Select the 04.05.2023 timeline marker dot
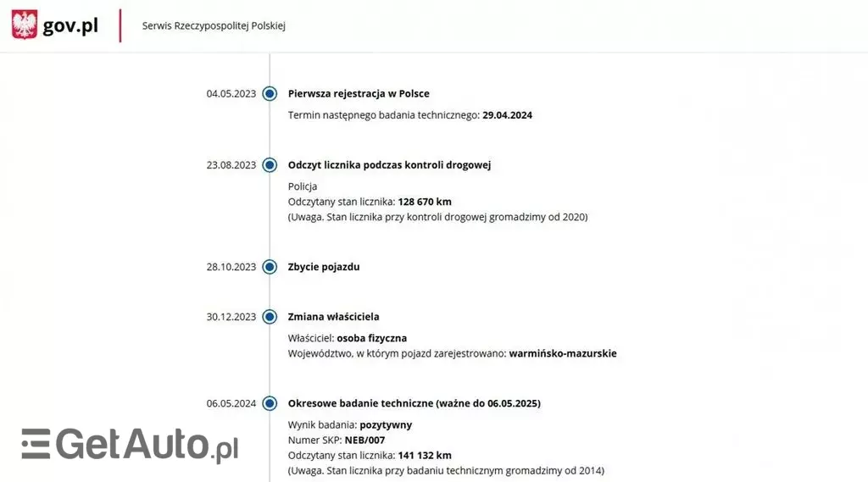This screenshot has width=868, height=482. pos(270,93)
